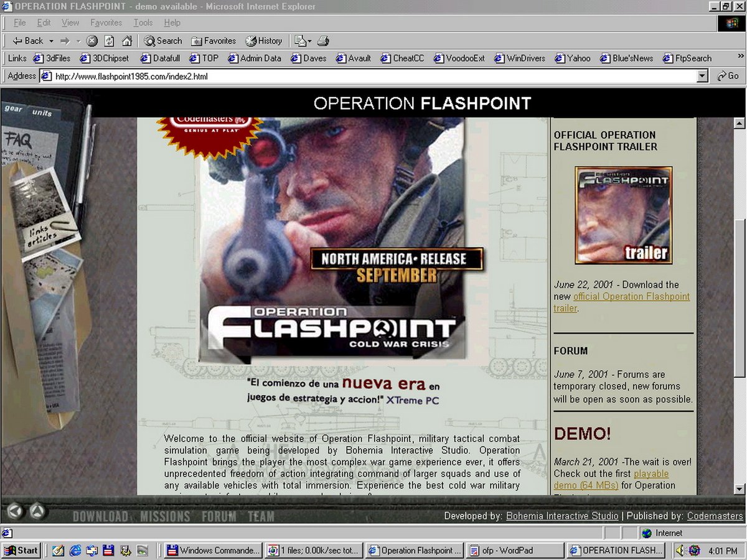
Task: Open the TOP links bar shortcut
Action: click(204, 58)
